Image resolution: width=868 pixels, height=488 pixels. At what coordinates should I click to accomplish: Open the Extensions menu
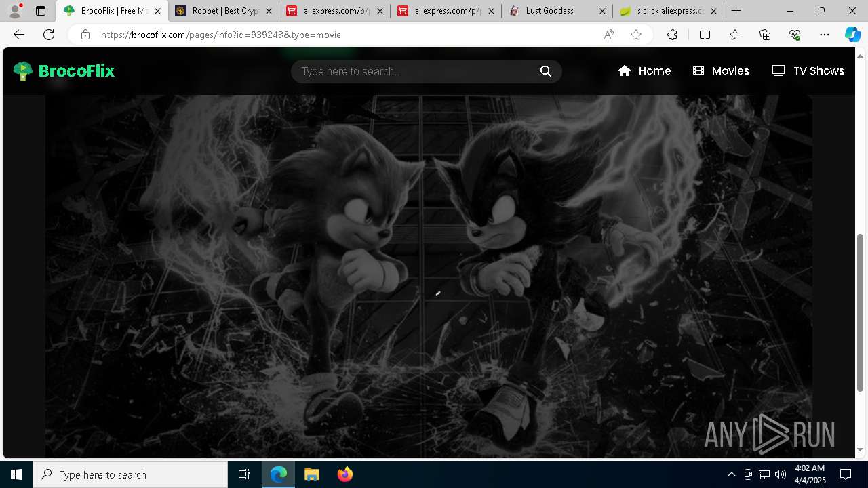672,35
